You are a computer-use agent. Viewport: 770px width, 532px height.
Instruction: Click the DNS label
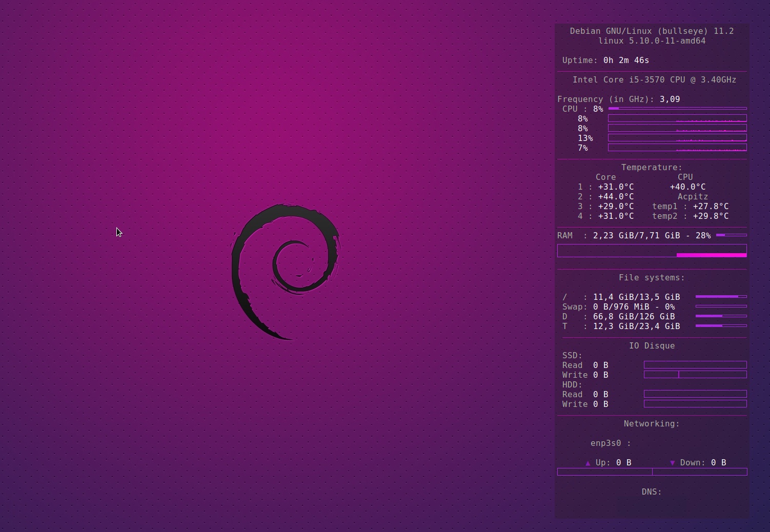[x=651, y=492]
